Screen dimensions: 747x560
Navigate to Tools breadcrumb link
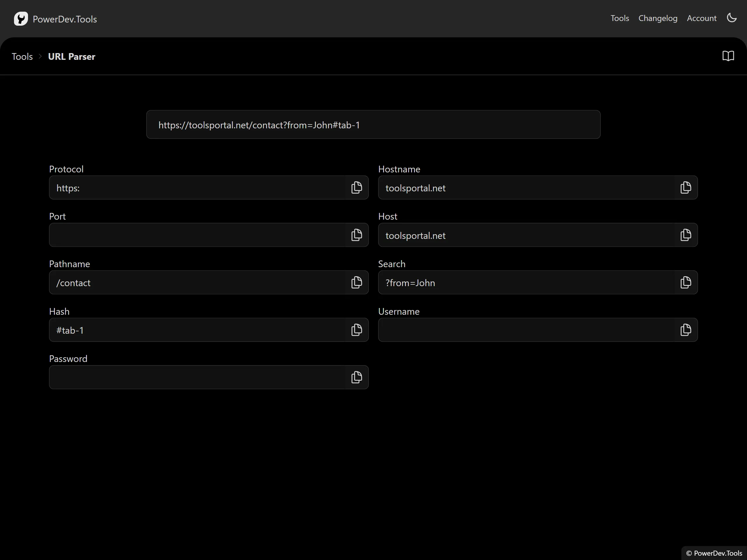(22, 56)
